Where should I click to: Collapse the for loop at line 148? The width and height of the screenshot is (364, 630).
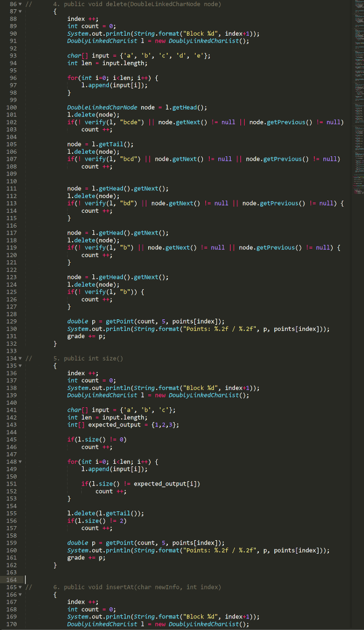(x=20, y=461)
